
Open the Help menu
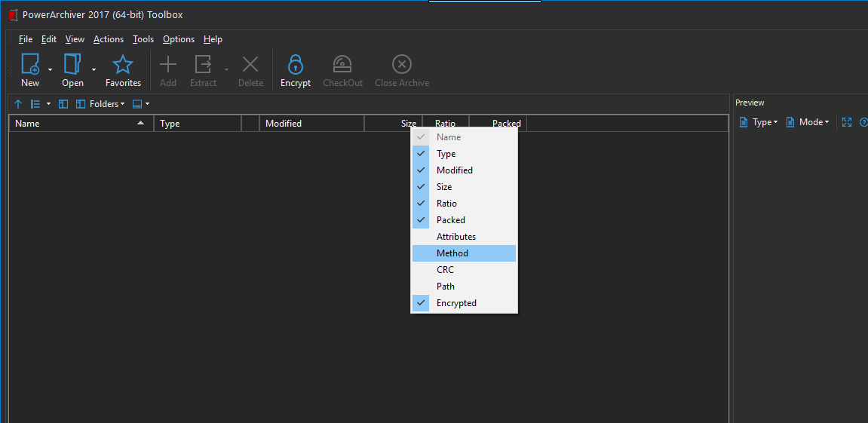pyautogui.click(x=213, y=39)
